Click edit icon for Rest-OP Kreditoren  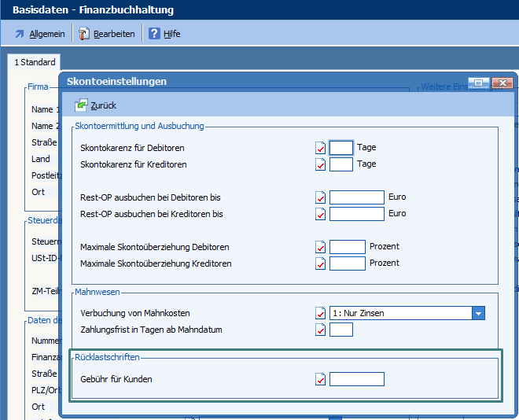(320, 214)
